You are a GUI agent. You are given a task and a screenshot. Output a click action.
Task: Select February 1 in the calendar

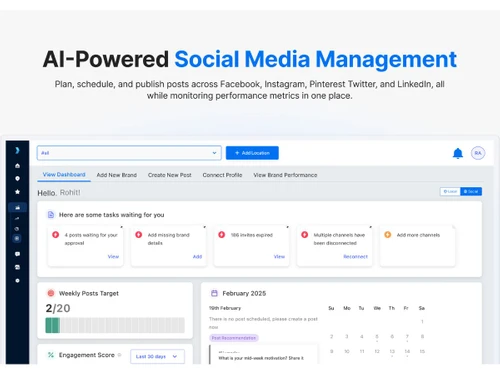pos(422,322)
